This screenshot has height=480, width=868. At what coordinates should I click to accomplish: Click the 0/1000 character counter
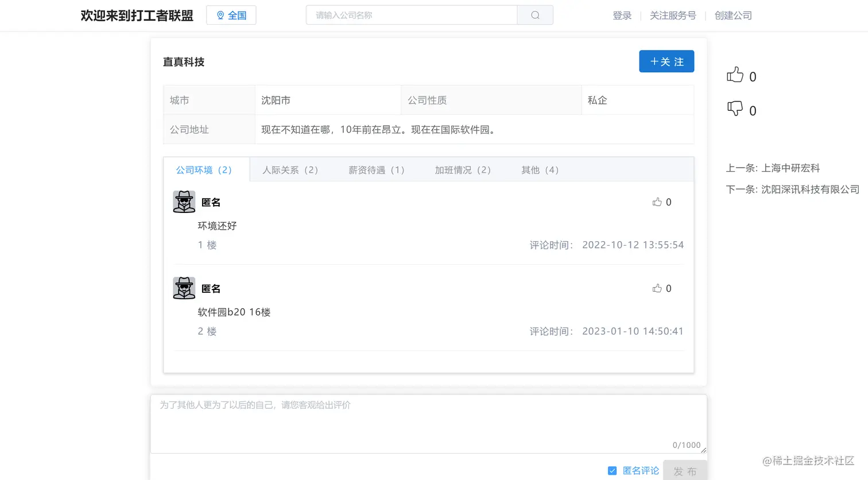pos(687,445)
